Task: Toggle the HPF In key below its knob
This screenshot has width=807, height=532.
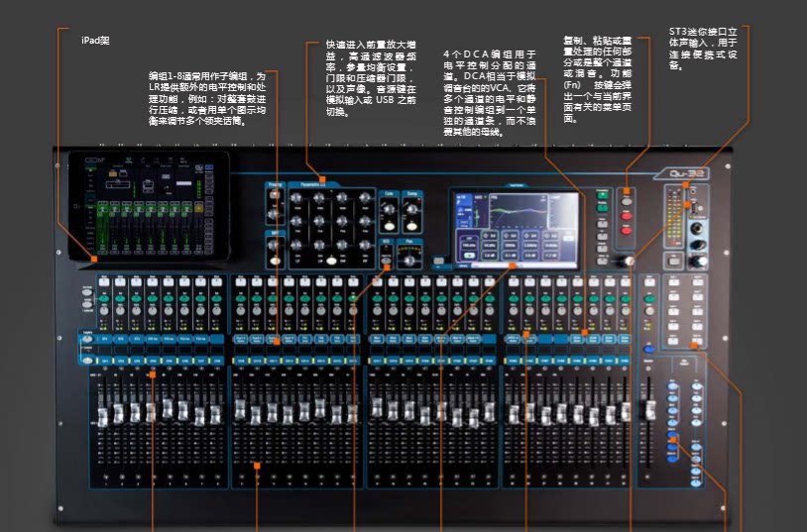Action: [x=276, y=261]
